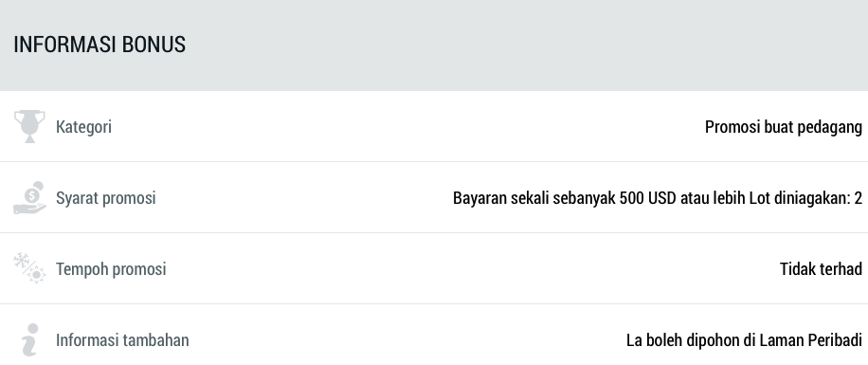This screenshot has width=868, height=365.
Task: Select the snowflake and sun season icon
Action: coord(29,268)
